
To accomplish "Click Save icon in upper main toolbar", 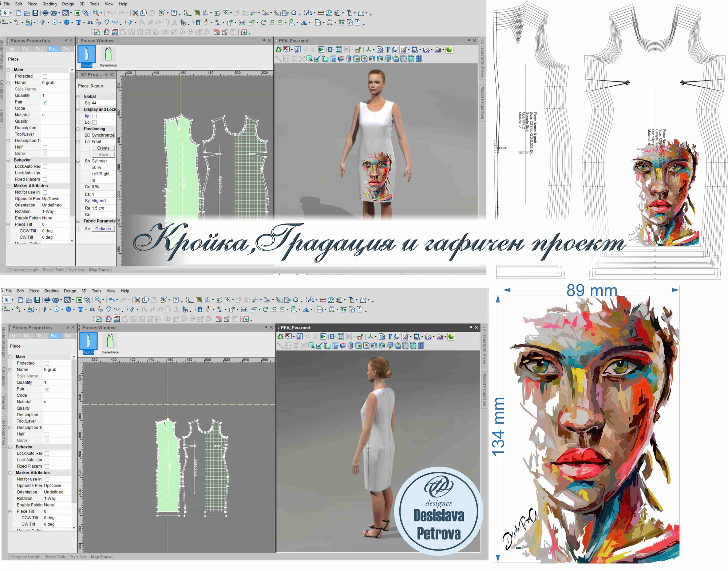I will click(35, 13).
